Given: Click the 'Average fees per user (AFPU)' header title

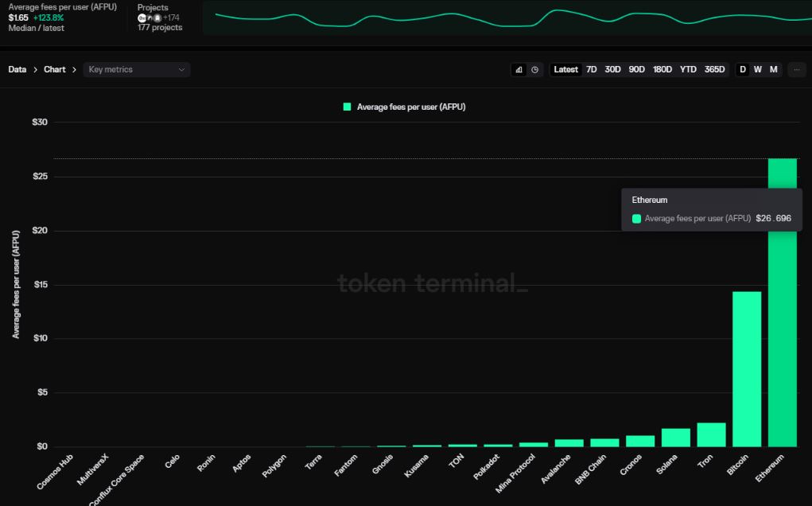Looking at the screenshot, I should click(x=62, y=7).
